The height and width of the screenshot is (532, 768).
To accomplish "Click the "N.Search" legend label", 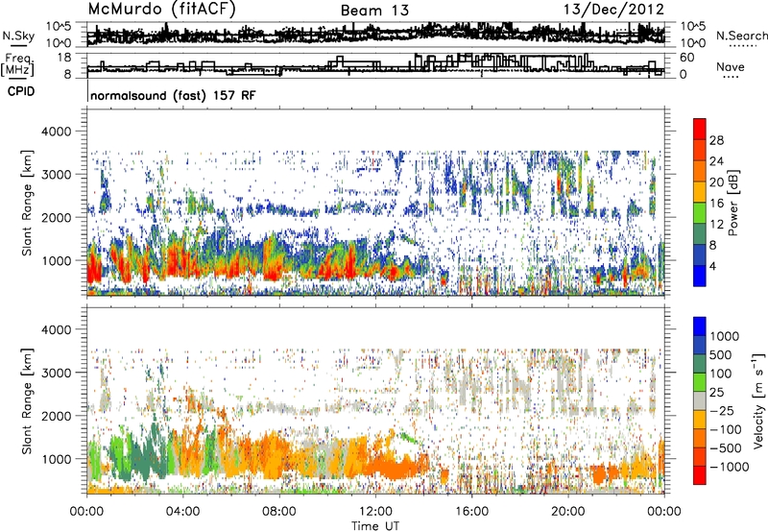I will tap(742, 36).
